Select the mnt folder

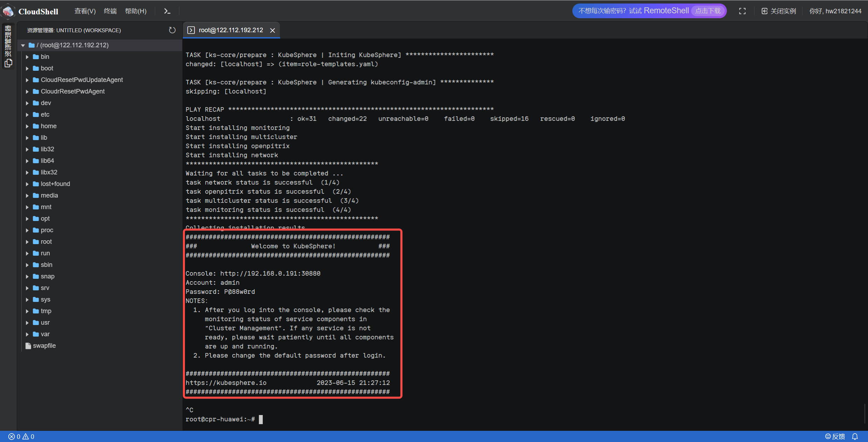tap(100, 207)
